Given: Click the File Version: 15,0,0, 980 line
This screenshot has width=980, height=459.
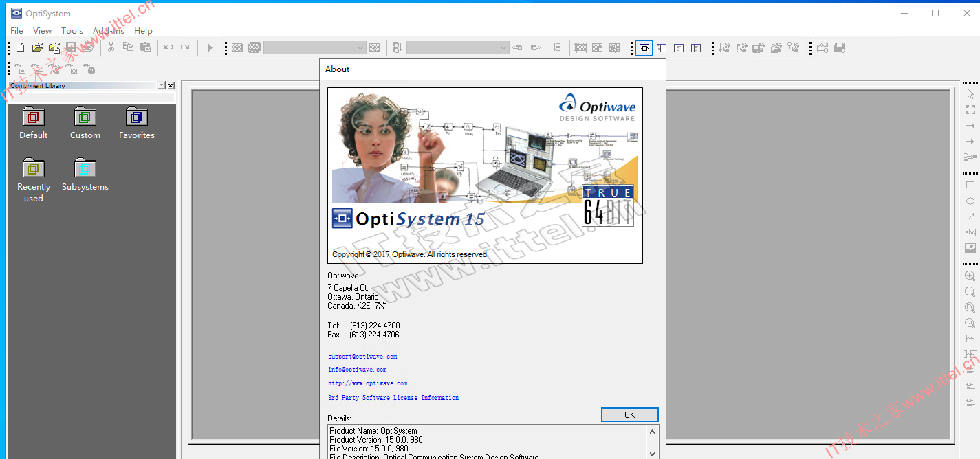Looking at the screenshot, I should coord(369,449).
